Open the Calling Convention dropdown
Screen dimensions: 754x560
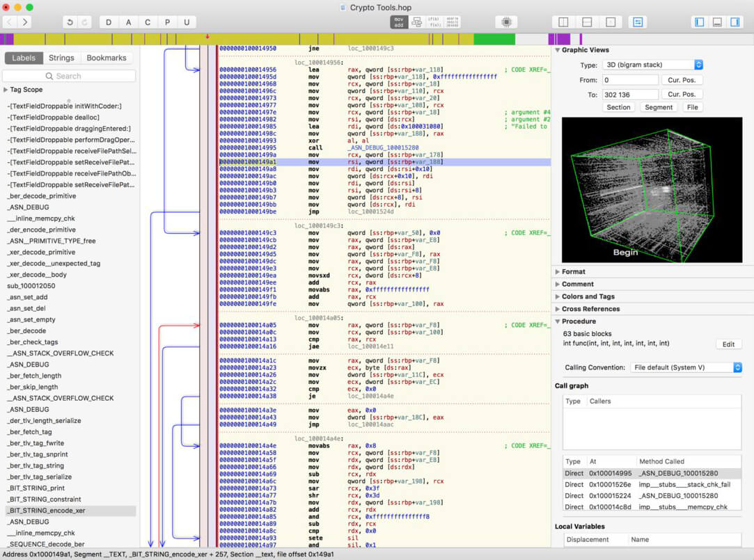pos(686,367)
